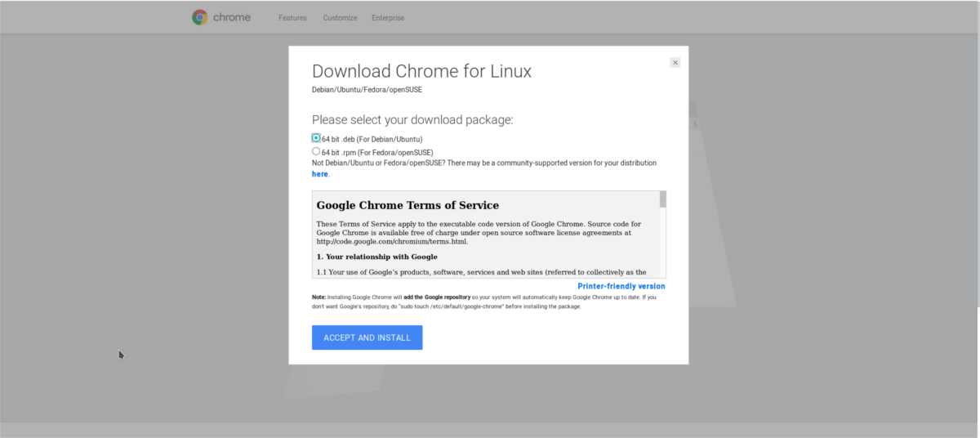Screen dimensions: 980x438
Task: Follow the 'here' community-supported version link
Action: [319, 174]
